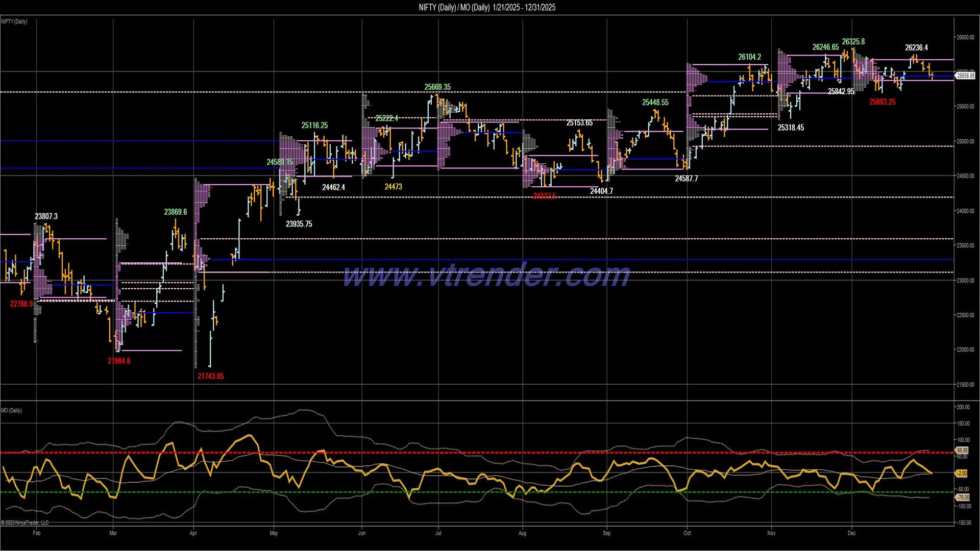Click the © 2025 NinjaTrader, LLC copyright text
The width and height of the screenshot is (980, 551).
click(24, 523)
